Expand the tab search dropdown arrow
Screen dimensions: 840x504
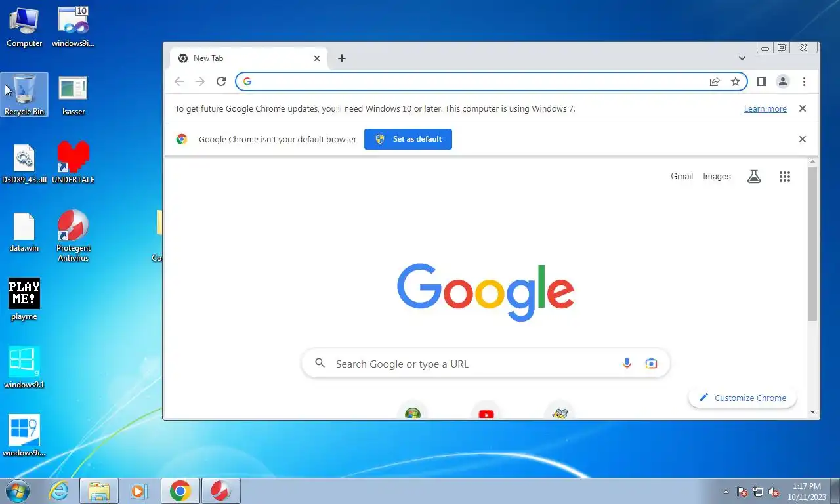tap(742, 58)
